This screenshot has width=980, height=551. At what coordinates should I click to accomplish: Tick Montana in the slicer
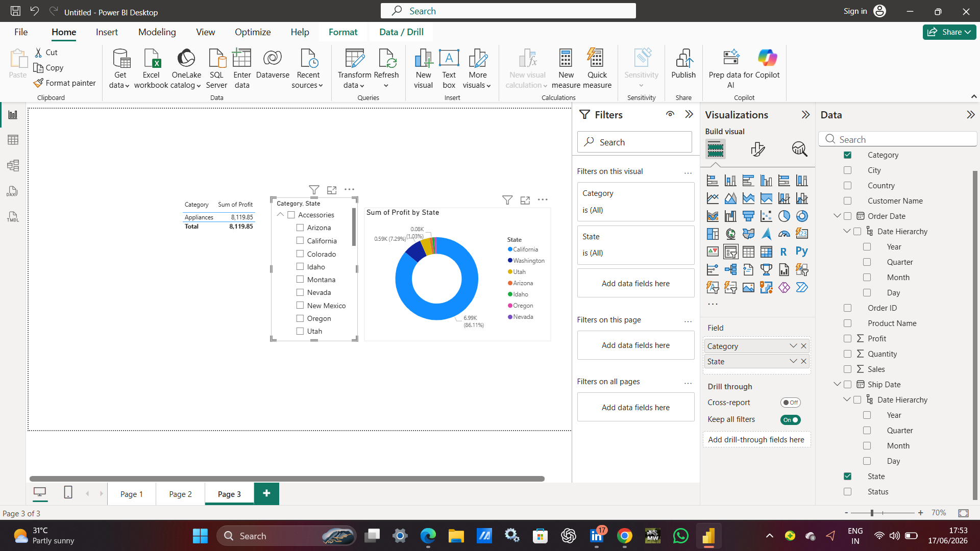tap(300, 280)
